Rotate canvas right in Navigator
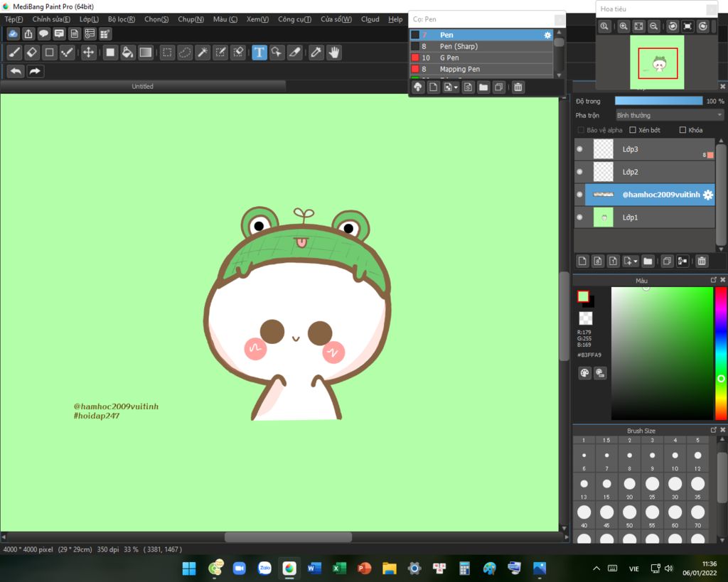 click(703, 26)
